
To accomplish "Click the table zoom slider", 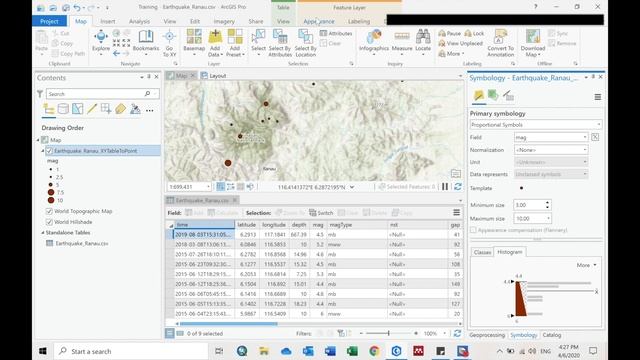I will pos(388,333).
